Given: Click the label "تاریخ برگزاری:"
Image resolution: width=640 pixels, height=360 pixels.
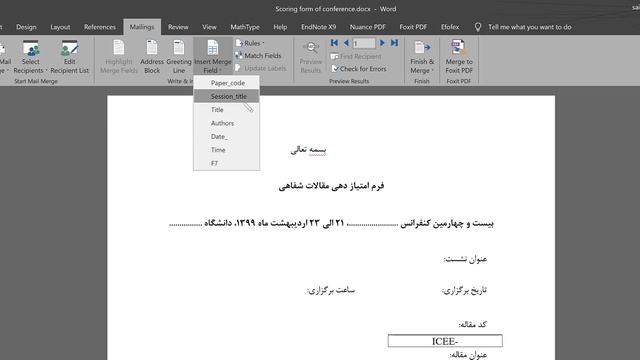Looking at the screenshot, I should 464,290.
